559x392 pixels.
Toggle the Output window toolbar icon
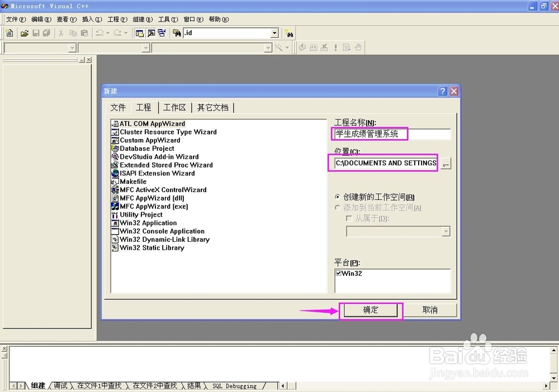coord(151,33)
